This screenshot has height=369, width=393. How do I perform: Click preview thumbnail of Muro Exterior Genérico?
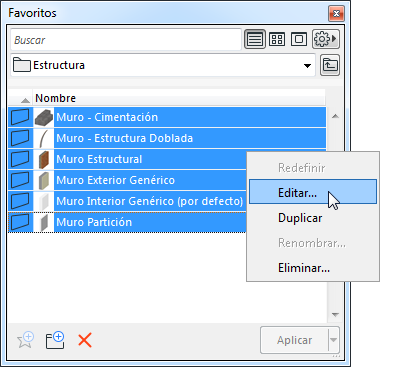pos(44,180)
